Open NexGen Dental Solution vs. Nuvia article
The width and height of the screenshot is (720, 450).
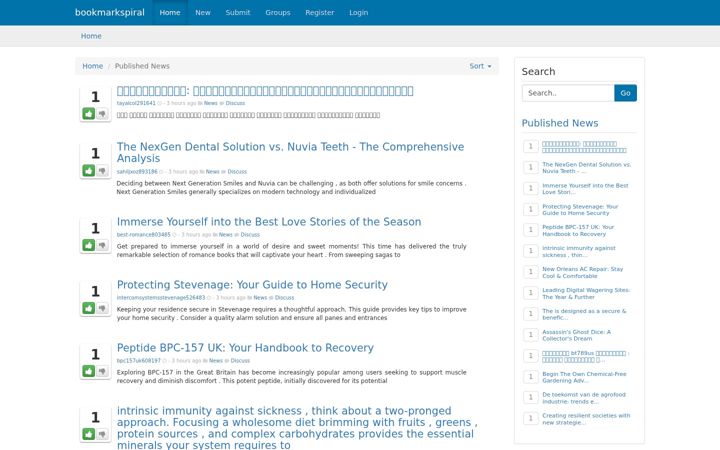click(x=290, y=152)
